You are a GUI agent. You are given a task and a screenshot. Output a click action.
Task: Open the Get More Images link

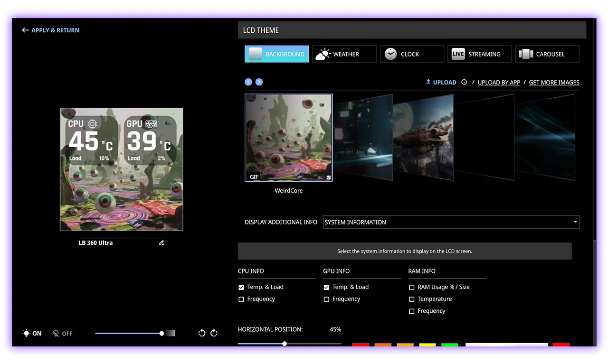click(554, 83)
